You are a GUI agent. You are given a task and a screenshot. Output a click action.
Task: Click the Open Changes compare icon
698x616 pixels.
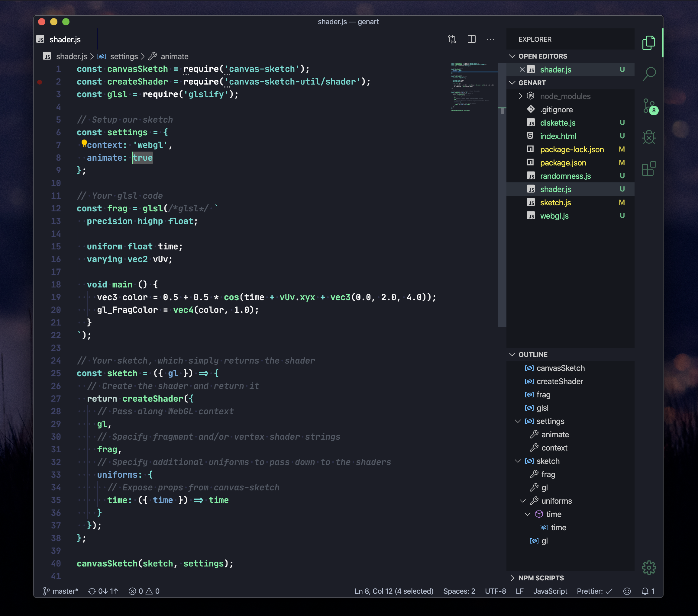click(452, 39)
